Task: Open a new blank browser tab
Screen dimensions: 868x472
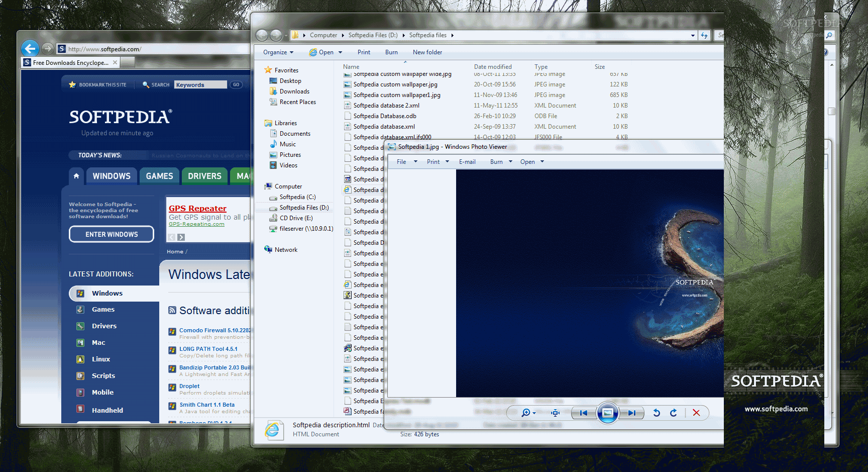Action: [x=128, y=62]
